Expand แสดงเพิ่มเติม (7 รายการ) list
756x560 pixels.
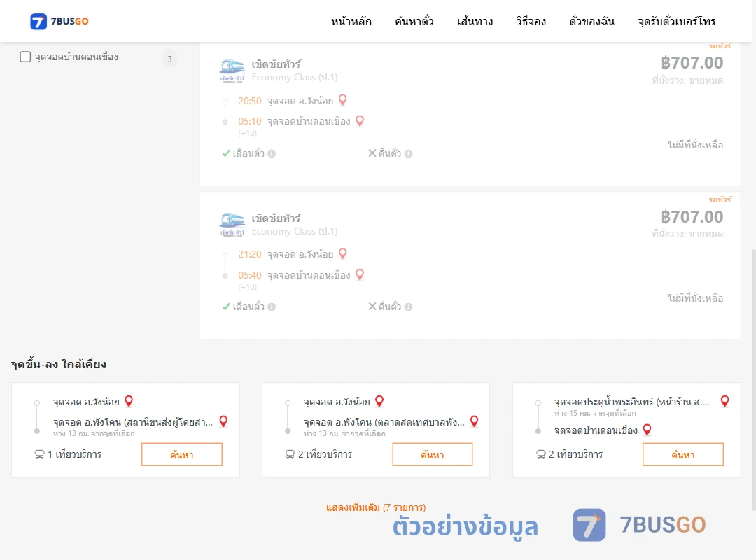pyautogui.click(x=376, y=507)
